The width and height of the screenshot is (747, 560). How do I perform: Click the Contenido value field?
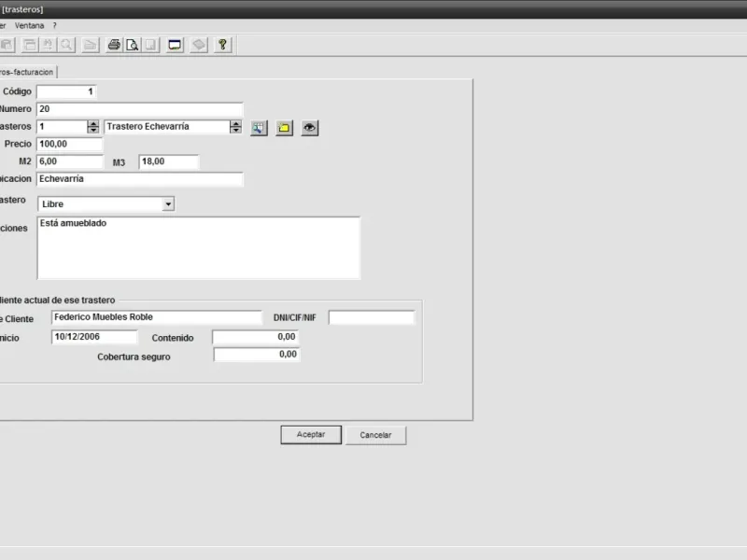[x=256, y=337]
